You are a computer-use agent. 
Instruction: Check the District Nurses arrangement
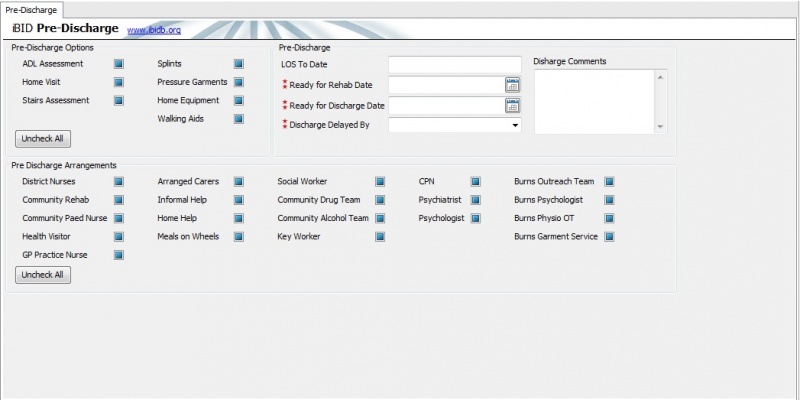tap(119, 182)
